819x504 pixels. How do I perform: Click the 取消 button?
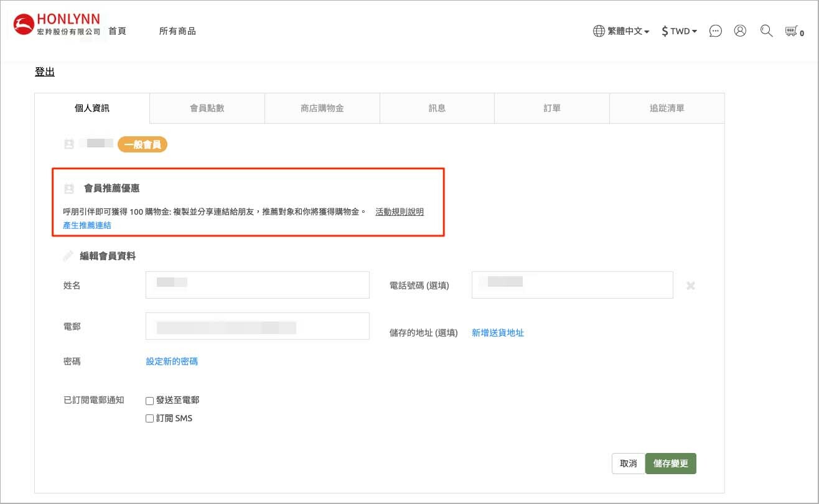pyautogui.click(x=629, y=464)
